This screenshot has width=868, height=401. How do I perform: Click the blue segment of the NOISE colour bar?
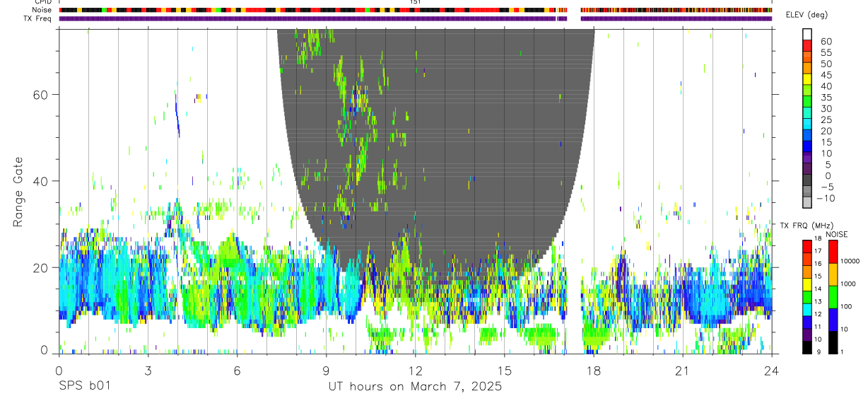pyautogui.click(x=832, y=319)
